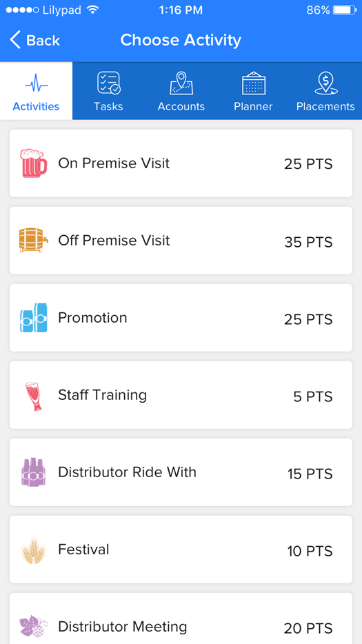Image resolution: width=362 pixels, height=644 pixels.
Task: Tap the battery indicator in status bar
Action: pos(344,10)
